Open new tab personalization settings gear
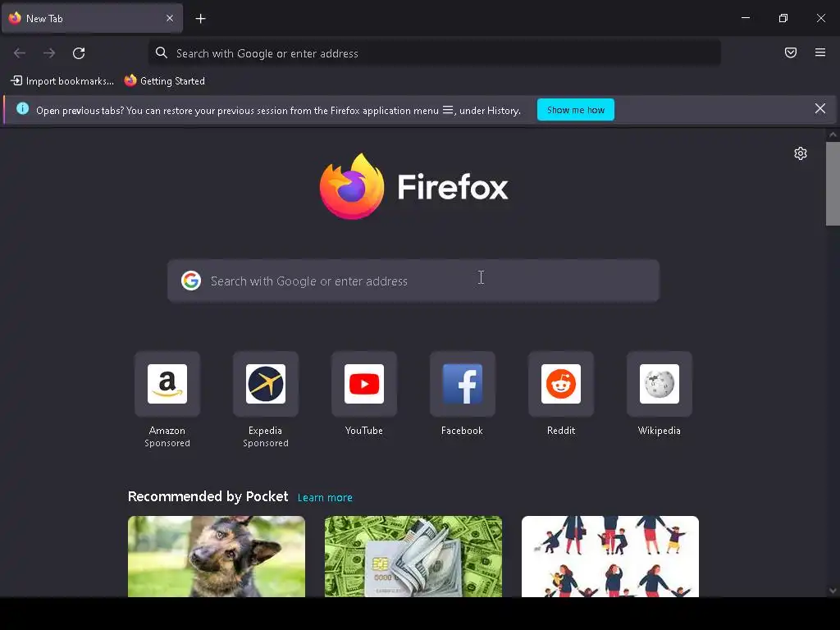840x630 pixels. coord(801,153)
